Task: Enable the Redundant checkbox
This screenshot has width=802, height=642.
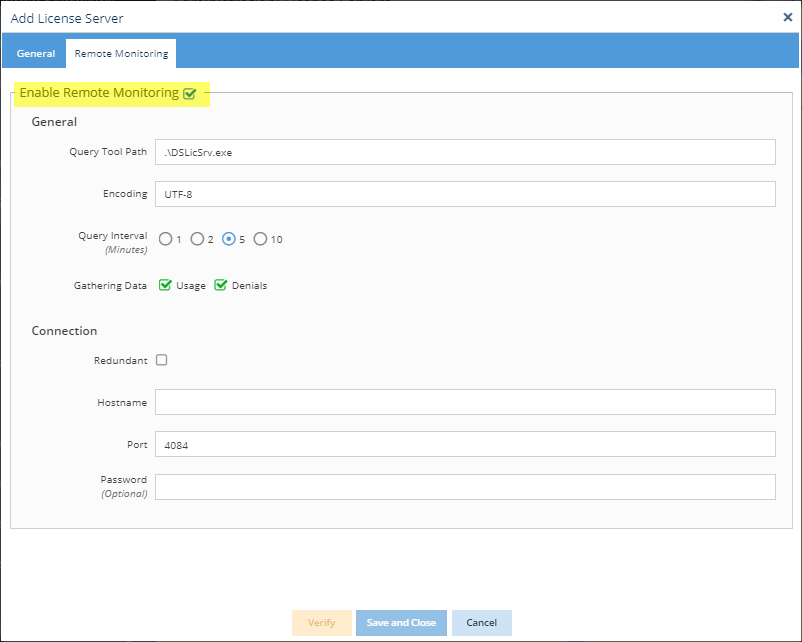Action: (162, 360)
